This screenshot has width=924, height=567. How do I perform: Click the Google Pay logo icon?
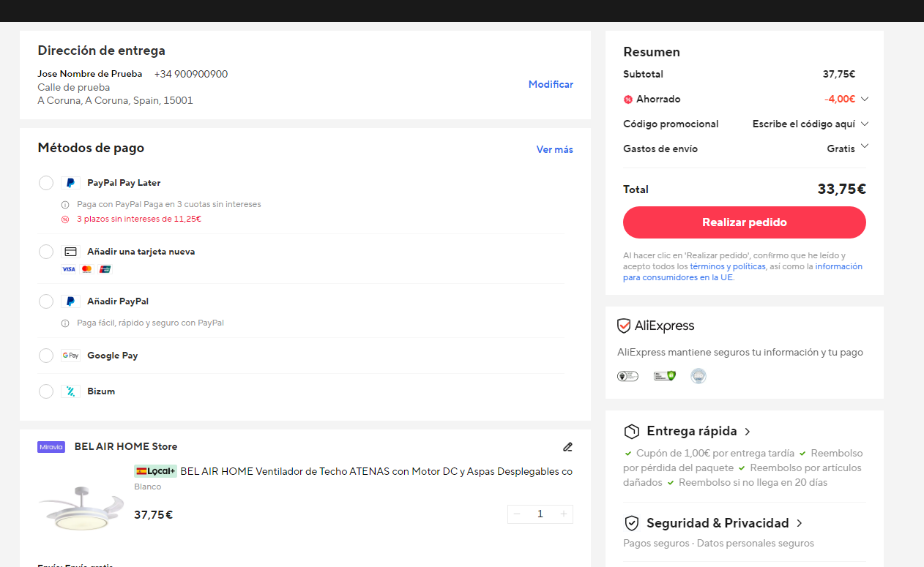[70, 356]
